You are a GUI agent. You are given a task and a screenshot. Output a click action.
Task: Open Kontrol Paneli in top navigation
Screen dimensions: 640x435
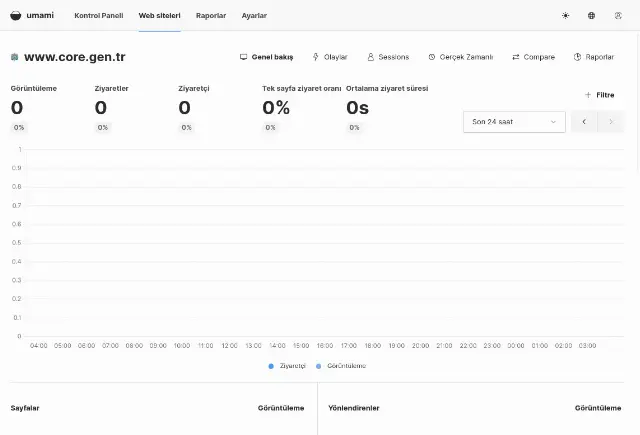pos(99,16)
